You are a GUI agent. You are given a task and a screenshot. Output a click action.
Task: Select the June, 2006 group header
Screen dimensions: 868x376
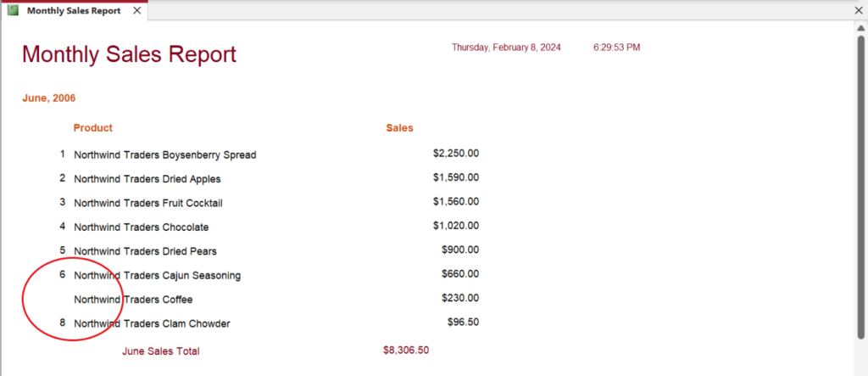click(x=48, y=98)
